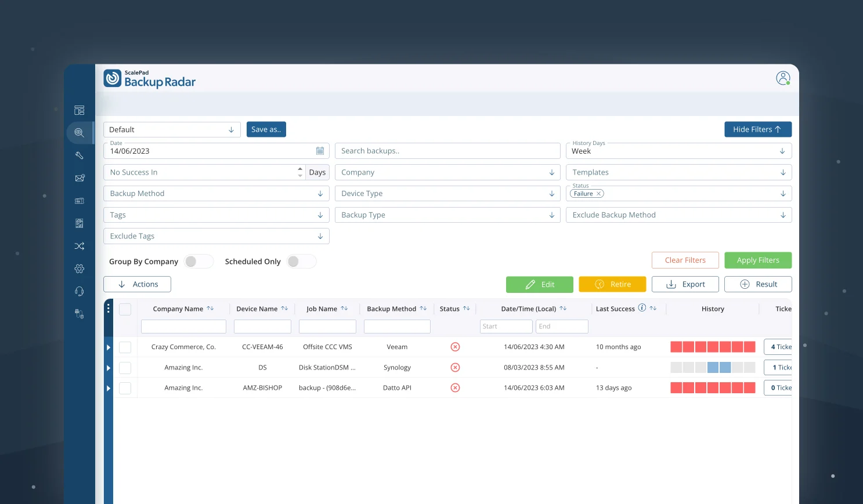Open the ticketing sidebar icon
Image resolution: width=863 pixels, height=504 pixels.
point(80,200)
